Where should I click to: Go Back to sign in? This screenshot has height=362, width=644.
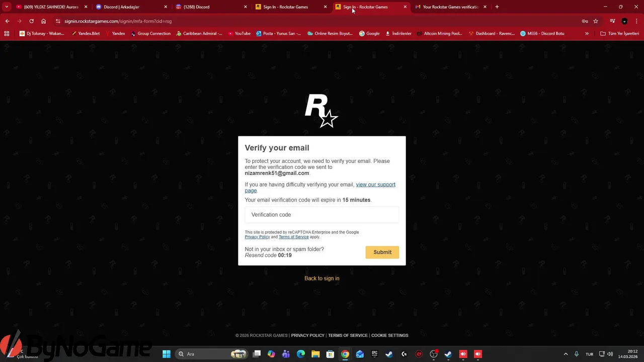321,278
